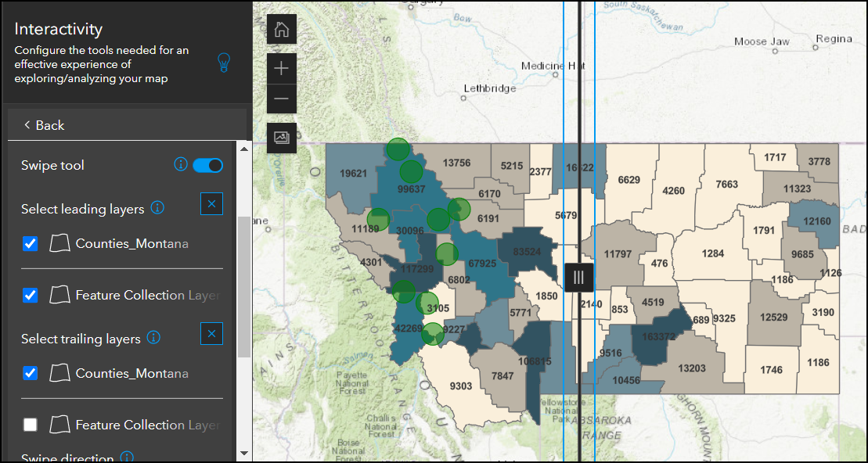Uncheck Counties_Montana under leading layers

coord(31,244)
